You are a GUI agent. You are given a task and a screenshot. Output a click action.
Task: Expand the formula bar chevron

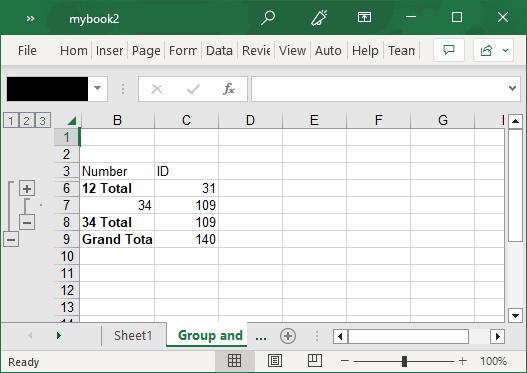[513, 89]
